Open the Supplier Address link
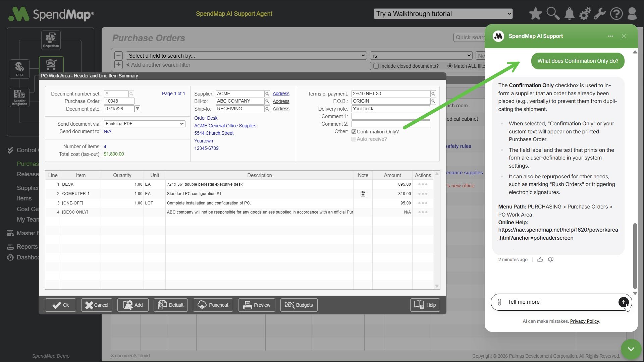The image size is (644, 362). click(x=281, y=94)
